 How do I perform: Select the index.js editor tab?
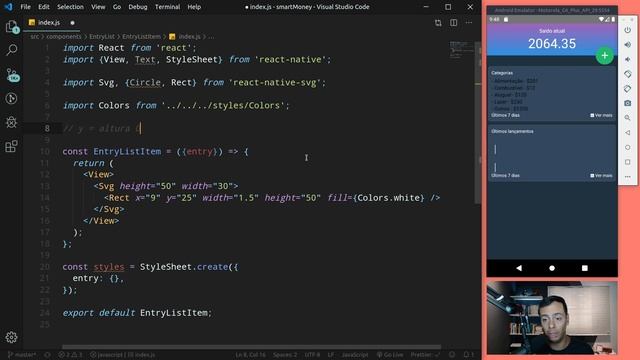52,23
